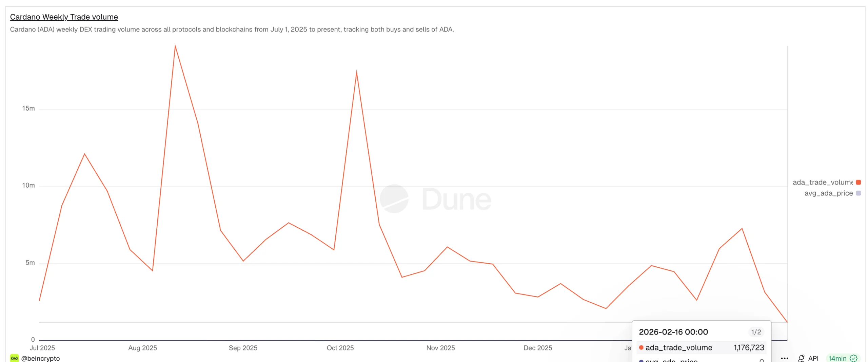
Task: Click the API plug icon
Action: click(802, 358)
